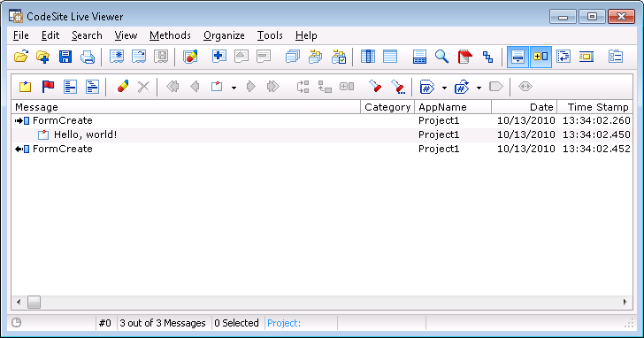Click the blue linked squares icon
Viewport: 644px width, 338px height.
point(487,57)
